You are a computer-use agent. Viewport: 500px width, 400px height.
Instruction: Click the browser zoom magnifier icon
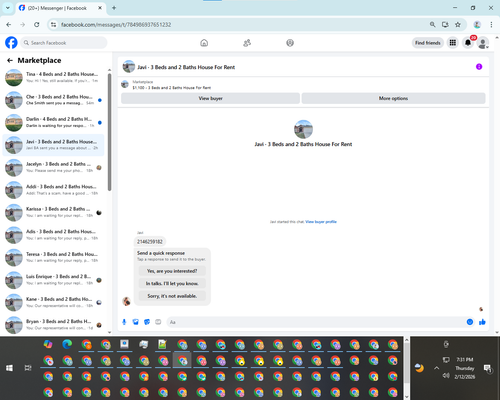click(432, 24)
